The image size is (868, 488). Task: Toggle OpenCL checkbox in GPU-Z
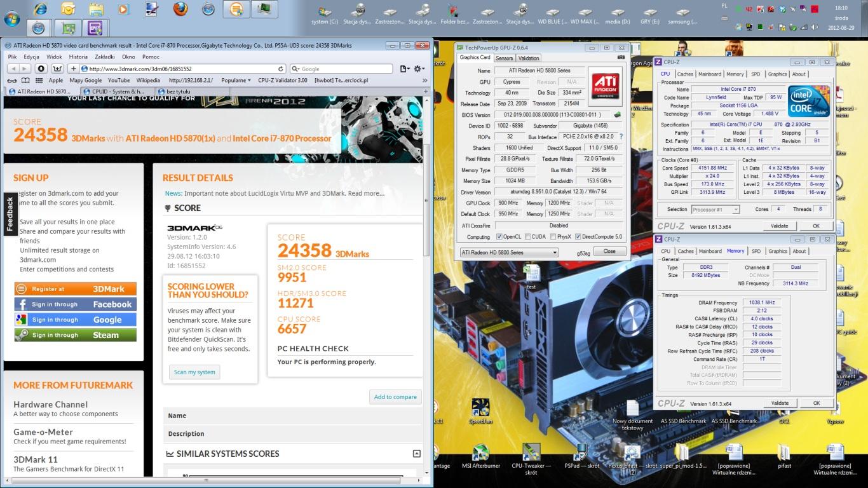pyautogui.click(x=499, y=237)
